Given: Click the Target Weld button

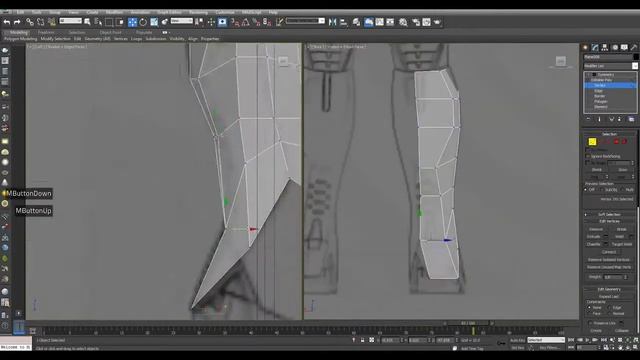Looking at the screenshot, I should [622, 244].
